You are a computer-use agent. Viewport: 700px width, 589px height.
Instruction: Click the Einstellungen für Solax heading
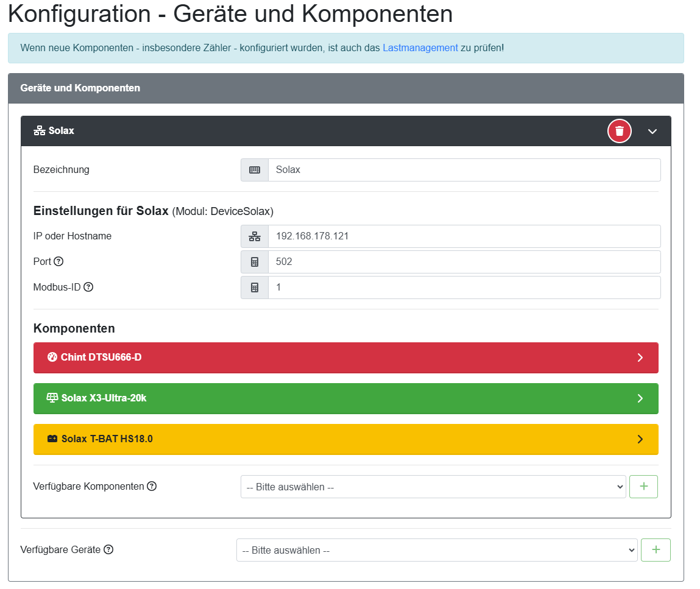[101, 211]
